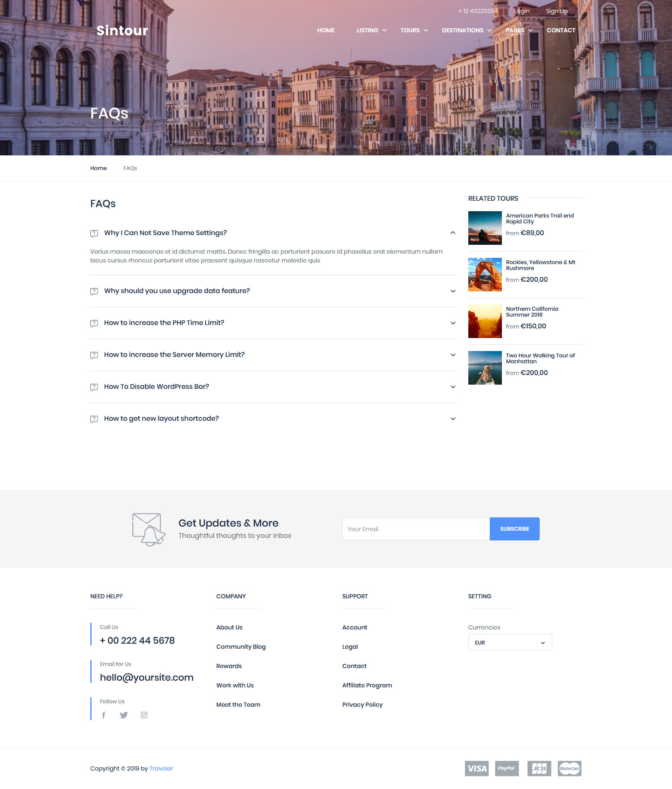The height and width of the screenshot is (789, 672).
Task: Open the Contact nav item
Action: pos(561,30)
